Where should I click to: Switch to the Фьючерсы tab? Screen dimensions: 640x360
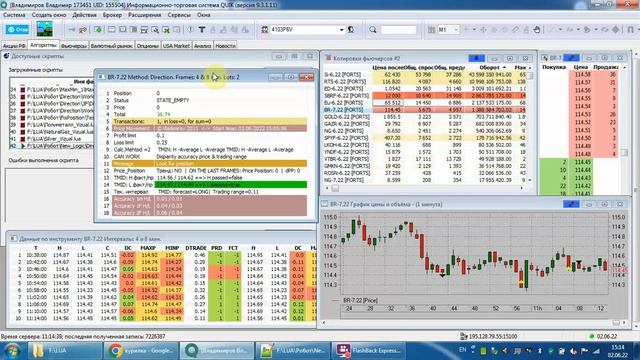coord(74,46)
